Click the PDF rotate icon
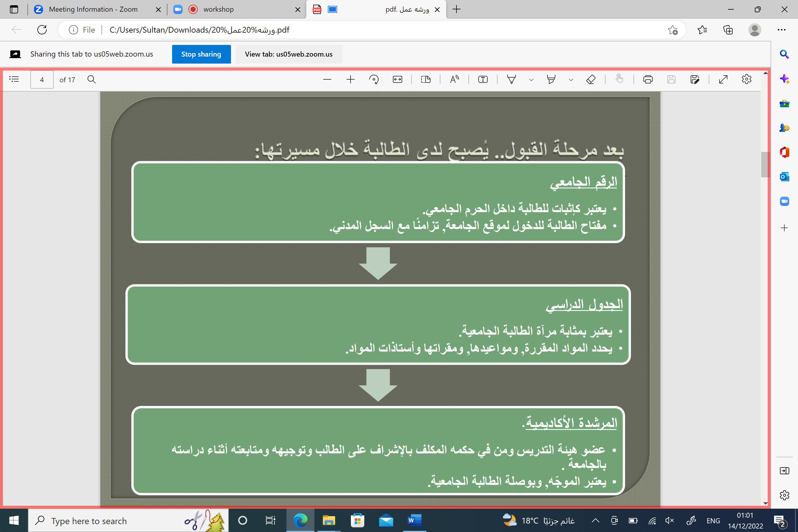The image size is (798, 532). click(374, 79)
